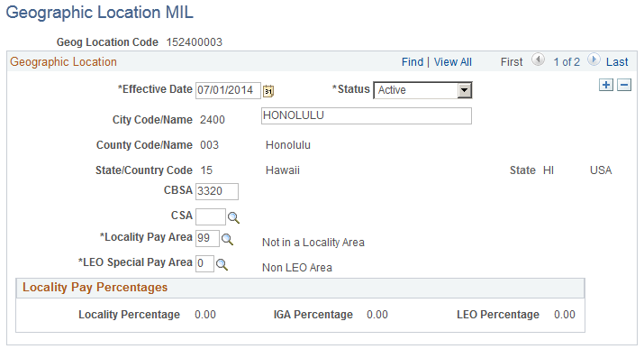The image size is (644, 349).
Task: Select Geog Location Code value 152400003
Action: 195,42
